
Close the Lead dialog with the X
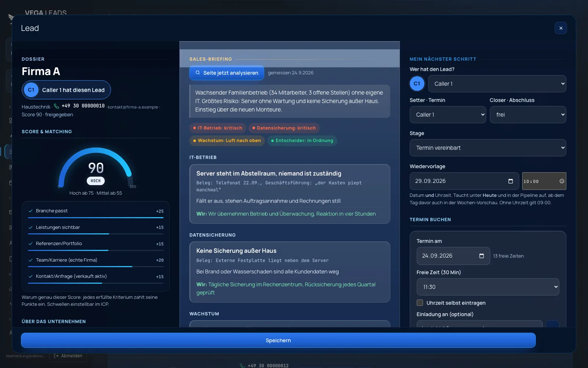(x=560, y=28)
